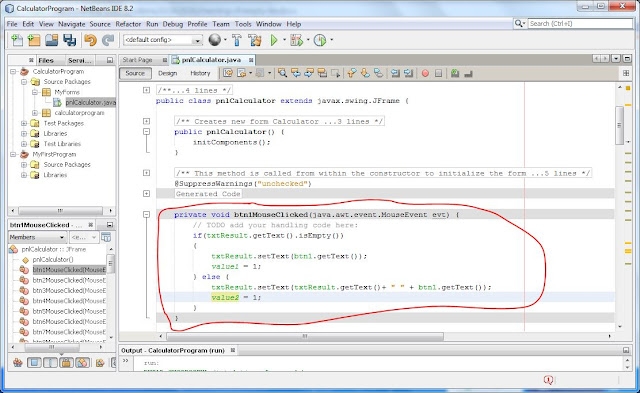This screenshot has width=640, height=393.
Task: Click the Find Next Occurrence icon
Action: [x=309, y=73]
